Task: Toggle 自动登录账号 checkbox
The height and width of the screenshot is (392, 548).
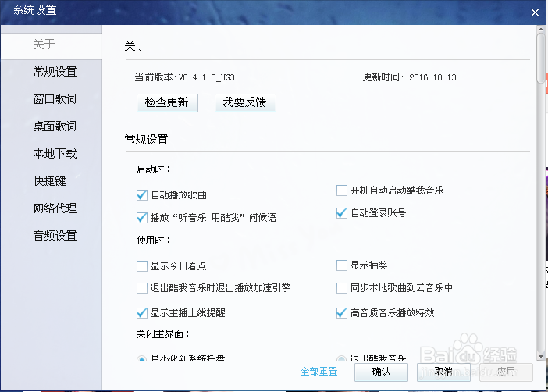Action: [x=341, y=213]
